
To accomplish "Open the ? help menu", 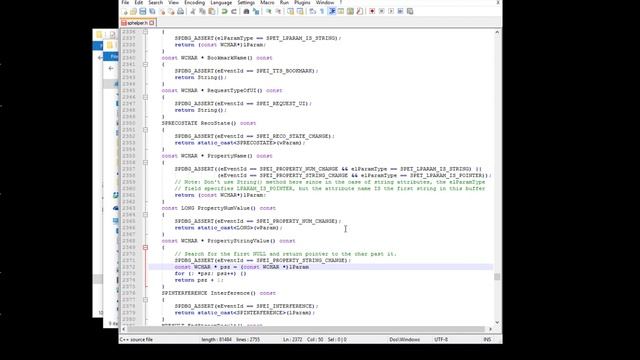I will tap(341, 2).
